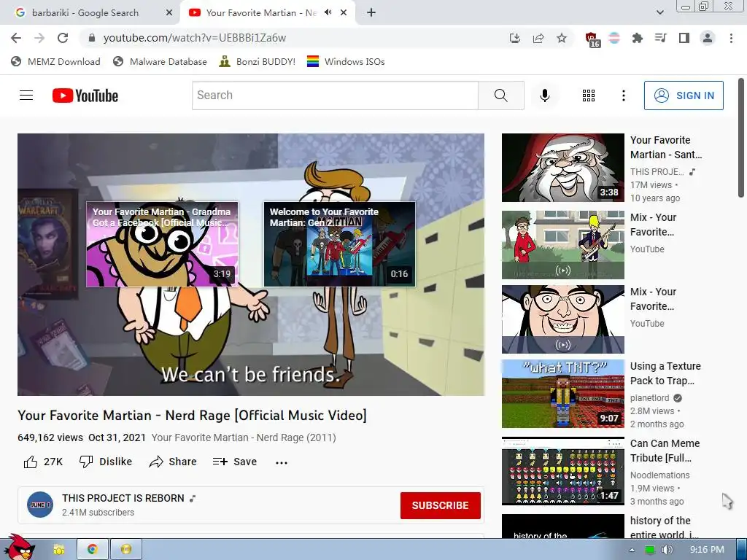Reload the page in Chrome
The height and width of the screenshot is (560, 747).
coord(63,38)
